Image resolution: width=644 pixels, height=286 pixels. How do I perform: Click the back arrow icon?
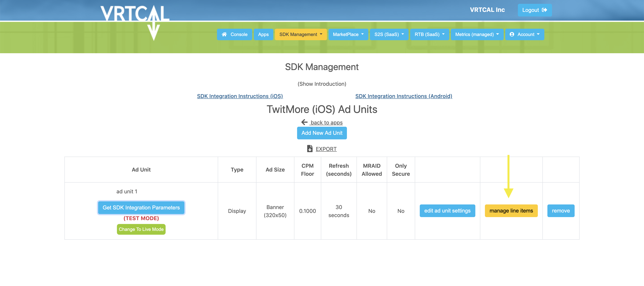point(304,122)
